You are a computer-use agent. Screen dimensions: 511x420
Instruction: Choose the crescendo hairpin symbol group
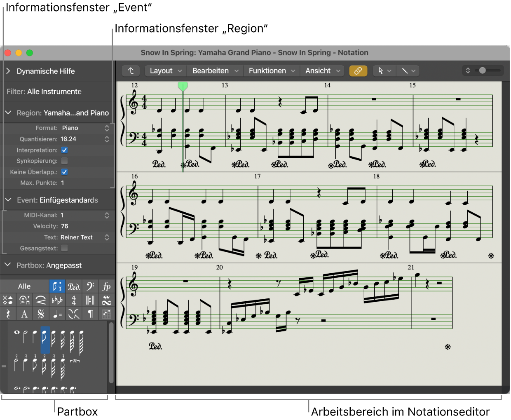(40, 300)
